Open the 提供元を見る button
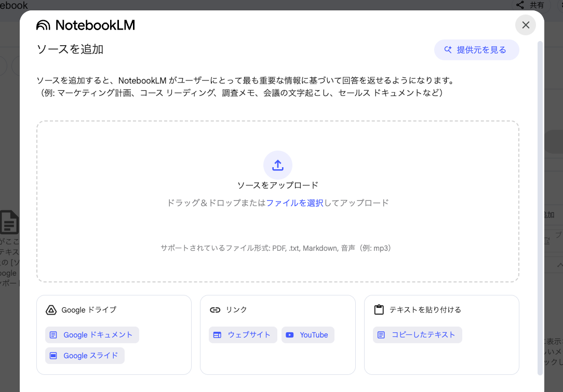 click(x=476, y=50)
